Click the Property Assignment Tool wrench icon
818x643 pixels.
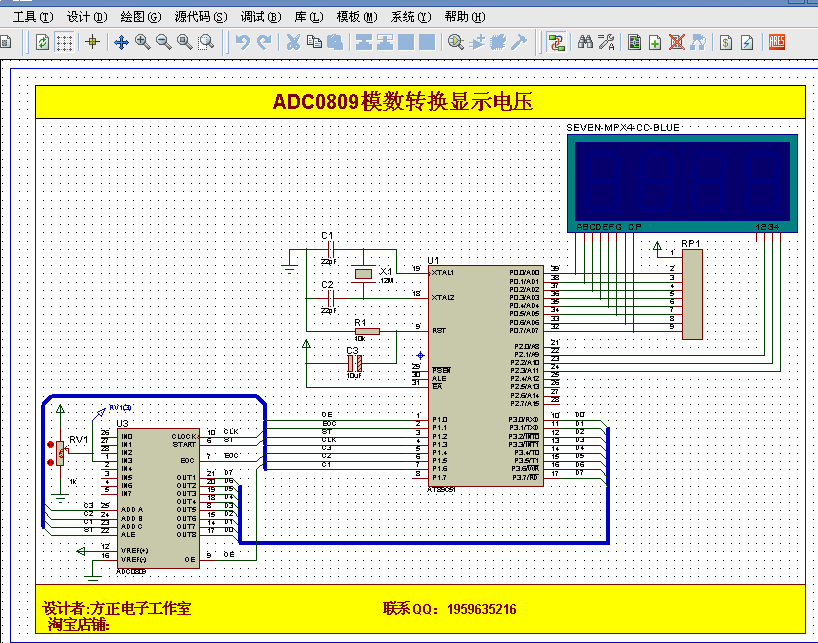[x=606, y=42]
